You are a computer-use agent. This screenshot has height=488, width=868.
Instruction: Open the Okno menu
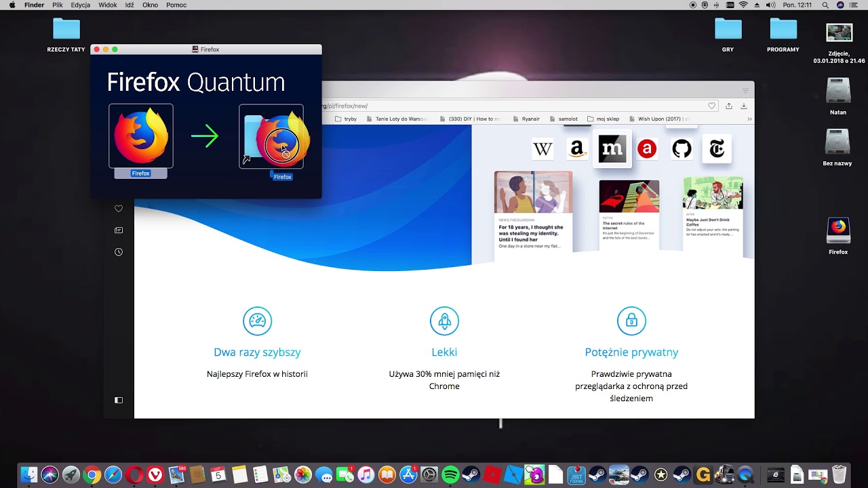(150, 5)
